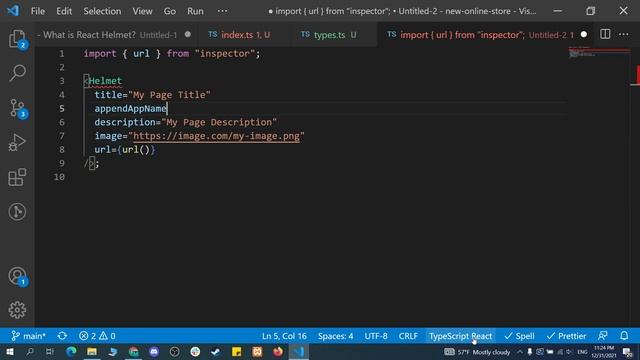Open the Go menu
640x360 pixels.
[170, 11]
